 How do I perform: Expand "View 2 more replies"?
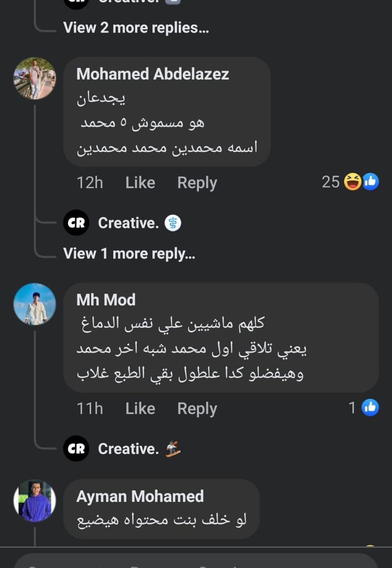tap(136, 28)
